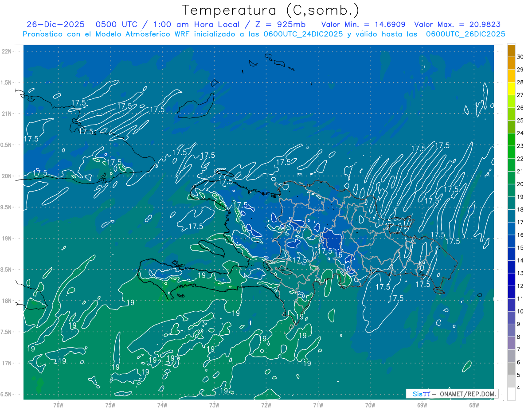Click the 16 contour label on the map
Viewport: 532px width, 411px height.
[x=338, y=255]
